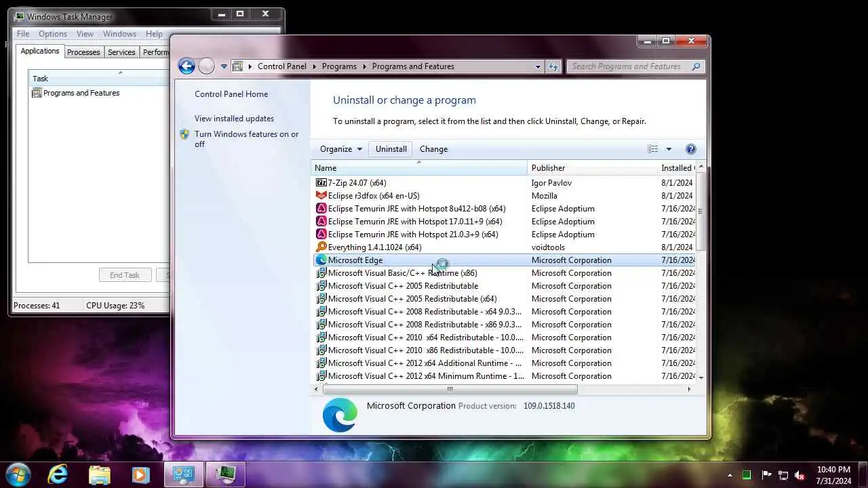
Task: Sort list by the Publisher column header
Action: pos(592,168)
